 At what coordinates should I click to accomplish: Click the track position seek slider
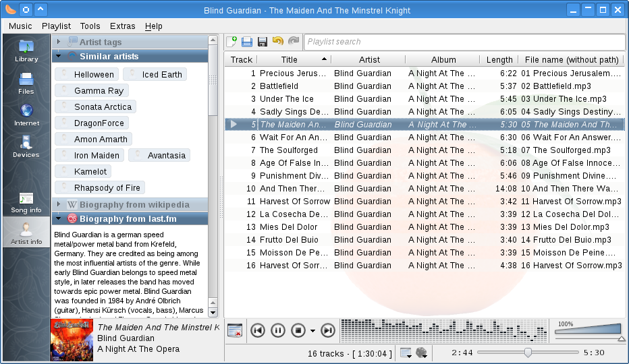coord(528,353)
